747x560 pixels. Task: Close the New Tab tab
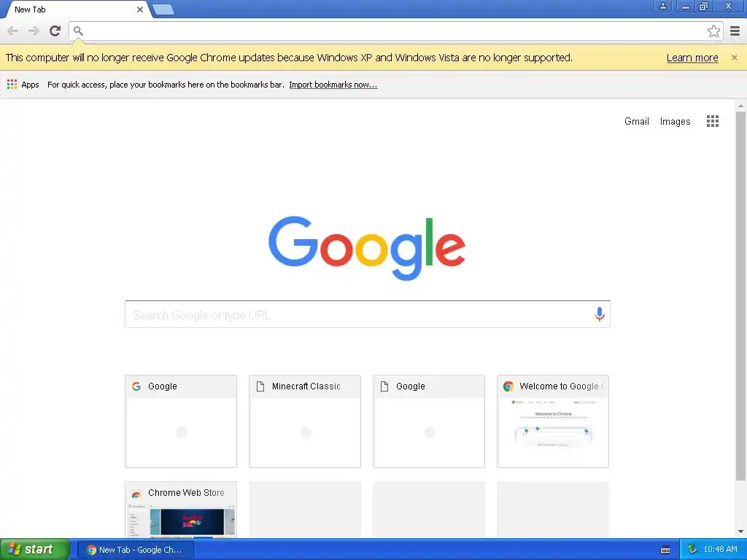pos(139,9)
